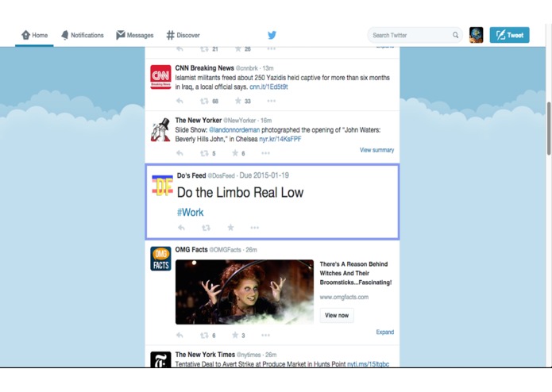Open more options on OMG Facts tweet
The width and height of the screenshot is (552, 392).
tap(265, 336)
